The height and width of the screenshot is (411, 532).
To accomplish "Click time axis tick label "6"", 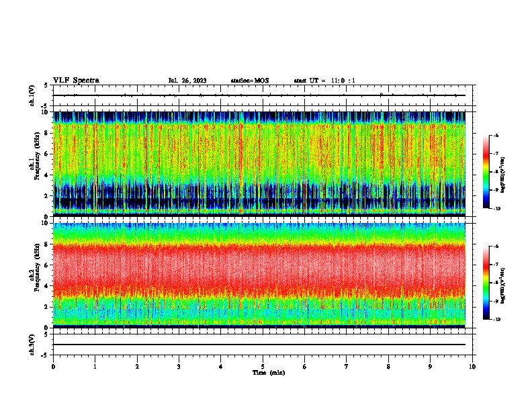I will coord(305,367).
